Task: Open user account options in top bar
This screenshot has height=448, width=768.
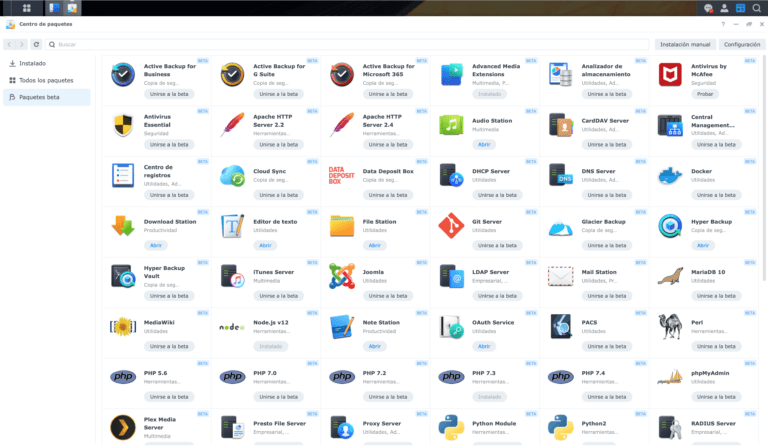Action: [724, 8]
